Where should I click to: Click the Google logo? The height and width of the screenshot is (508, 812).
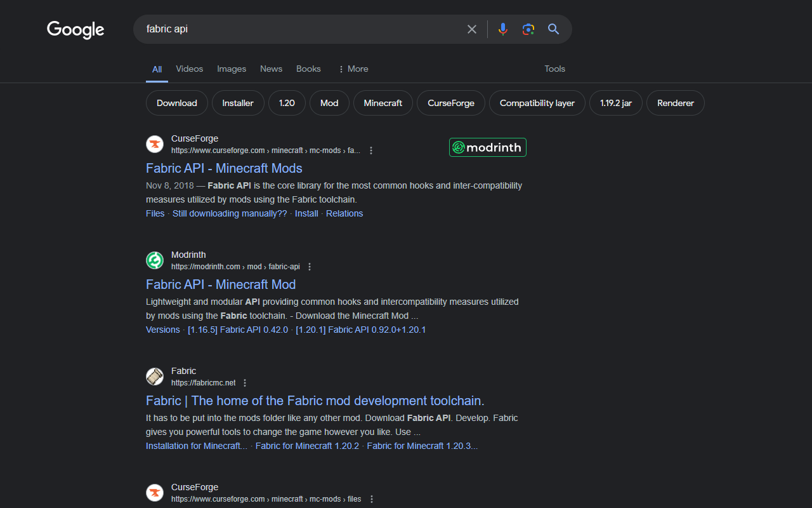coord(75,30)
